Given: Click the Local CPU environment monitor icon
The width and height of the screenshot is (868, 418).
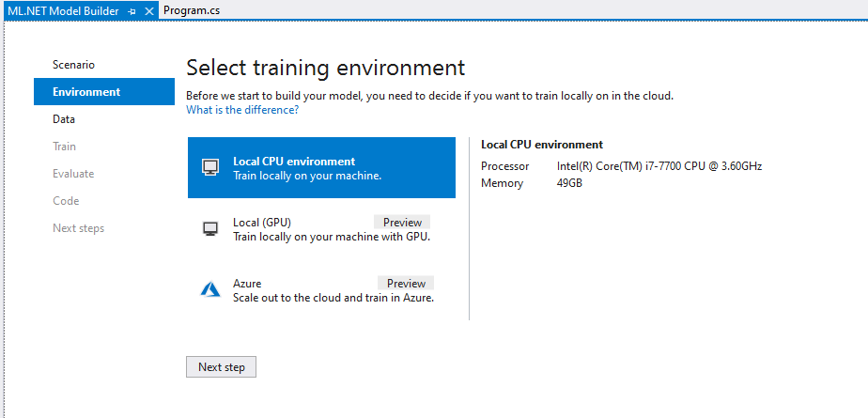Looking at the screenshot, I should (210, 168).
